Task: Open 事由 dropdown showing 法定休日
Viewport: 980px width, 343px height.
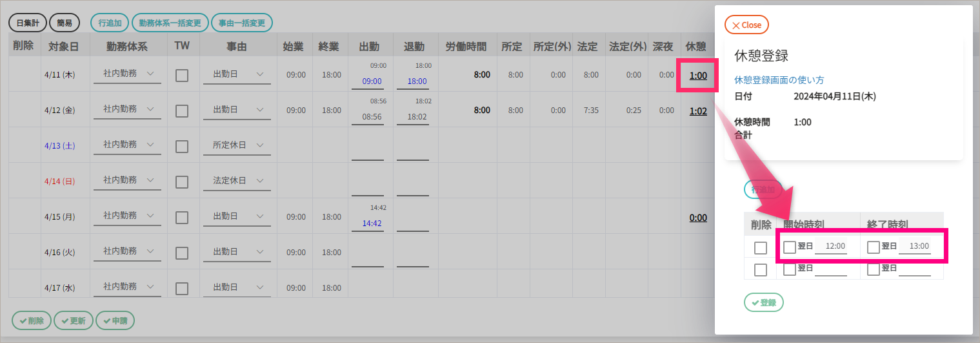Action: tap(237, 181)
